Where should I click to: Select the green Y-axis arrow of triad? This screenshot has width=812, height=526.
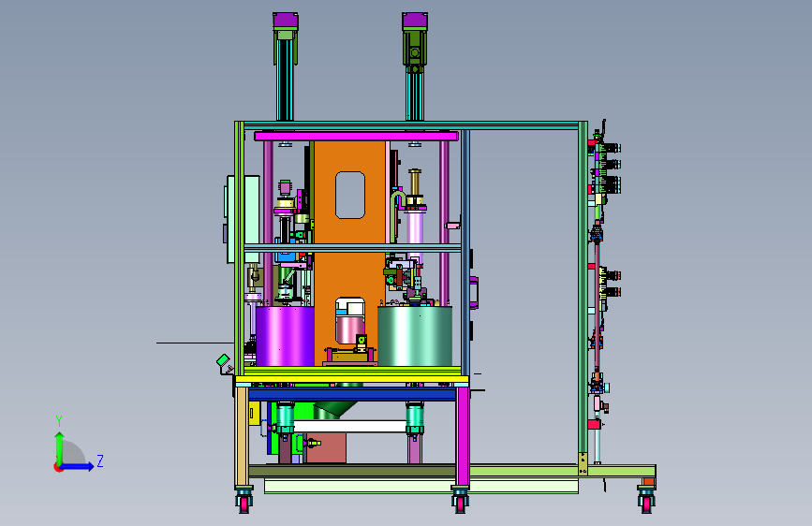tap(60, 447)
